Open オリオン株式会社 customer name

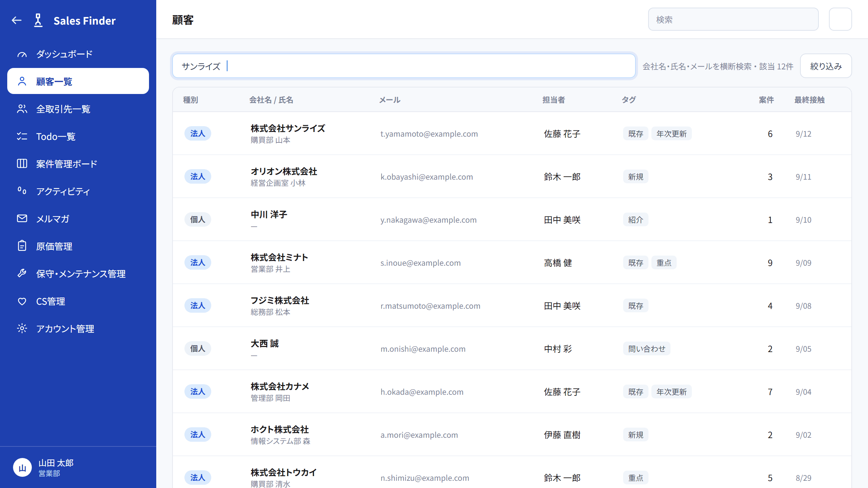pos(284,171)
